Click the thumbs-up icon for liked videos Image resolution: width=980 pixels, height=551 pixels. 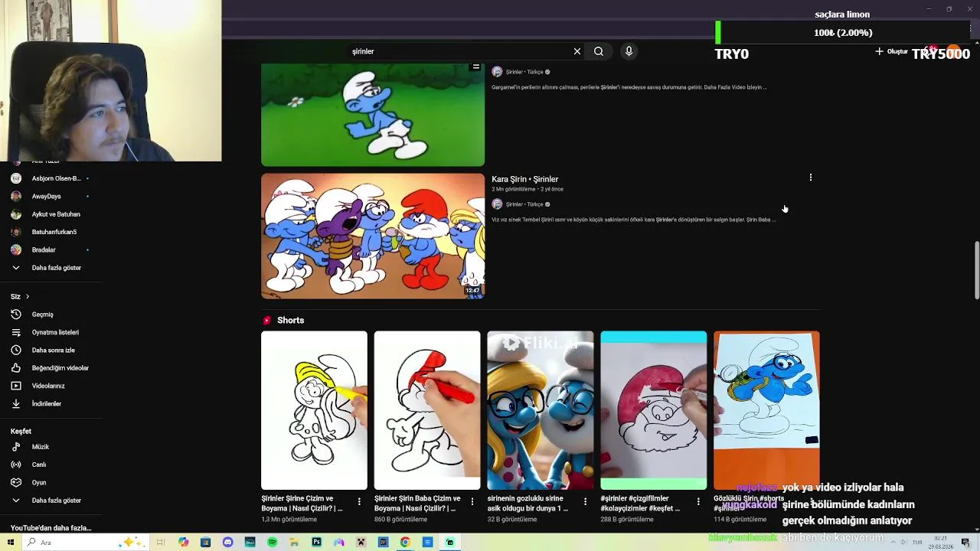[16, 368]
